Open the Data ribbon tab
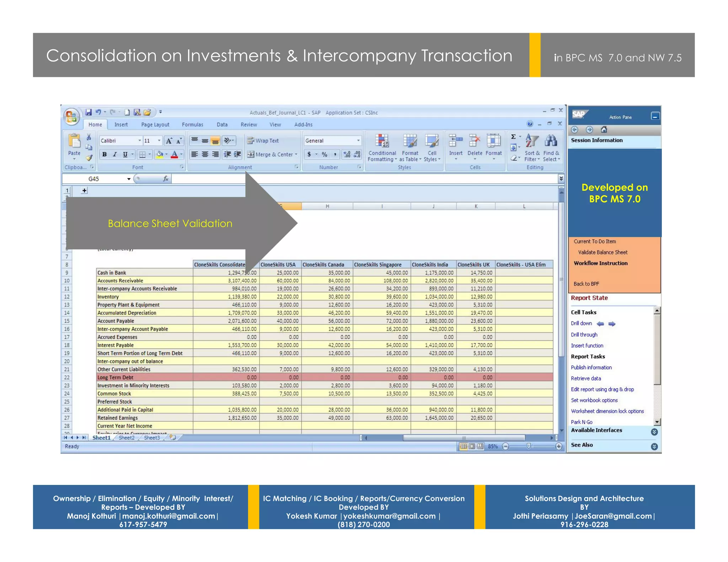Image resolution: width=728 pixels, height=562 pixels. [222, 125]
